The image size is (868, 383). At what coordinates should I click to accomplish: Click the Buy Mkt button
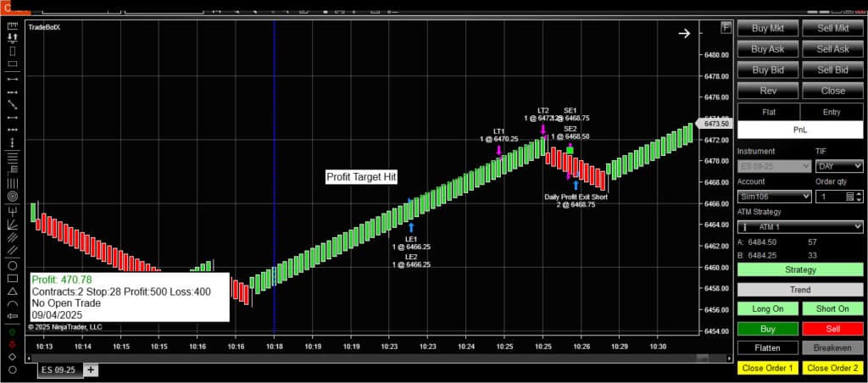point(768,28)
